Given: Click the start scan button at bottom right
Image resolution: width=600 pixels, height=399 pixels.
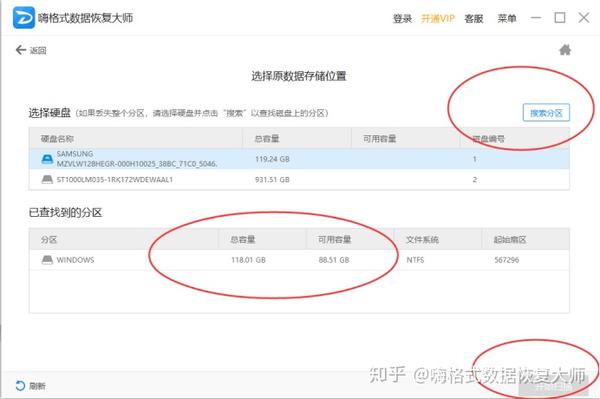Looking at the screenshot, I should coord(553,387).
